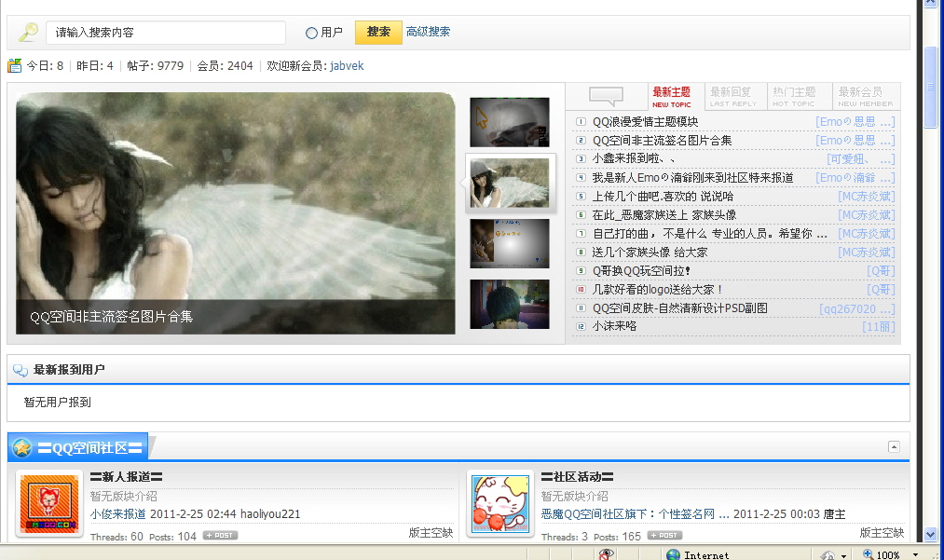This screenshot has height=560, width=944.
Task: Select the third slideshow thumbnail
Action: point(510,243)
